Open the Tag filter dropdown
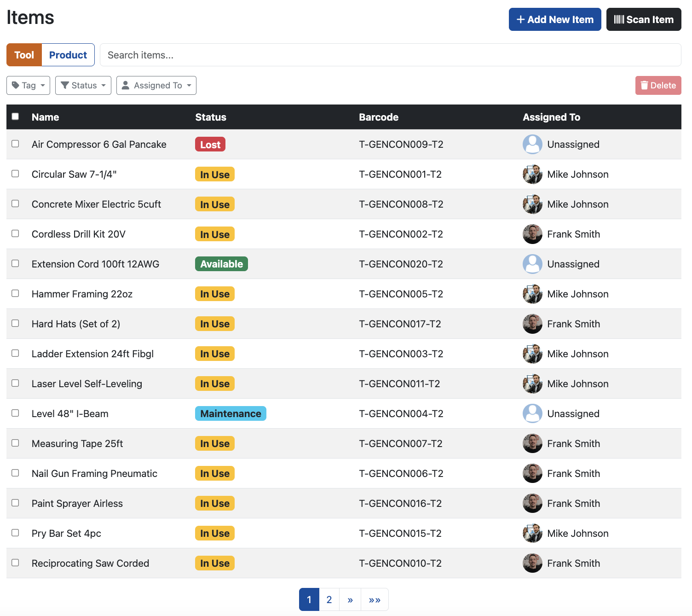 pyautogui.click(x=28, y=85)
